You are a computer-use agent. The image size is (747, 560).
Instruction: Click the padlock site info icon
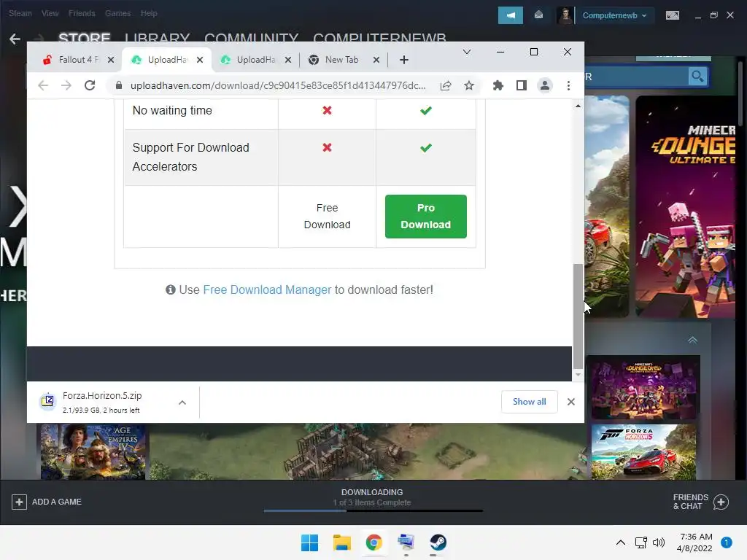119,85
